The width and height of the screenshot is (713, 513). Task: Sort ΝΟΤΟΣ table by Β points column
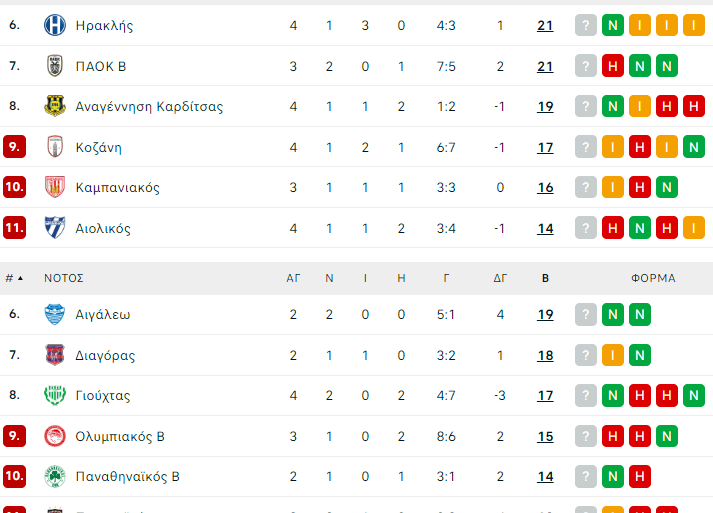pyautogui.click(x=545, y=278)
